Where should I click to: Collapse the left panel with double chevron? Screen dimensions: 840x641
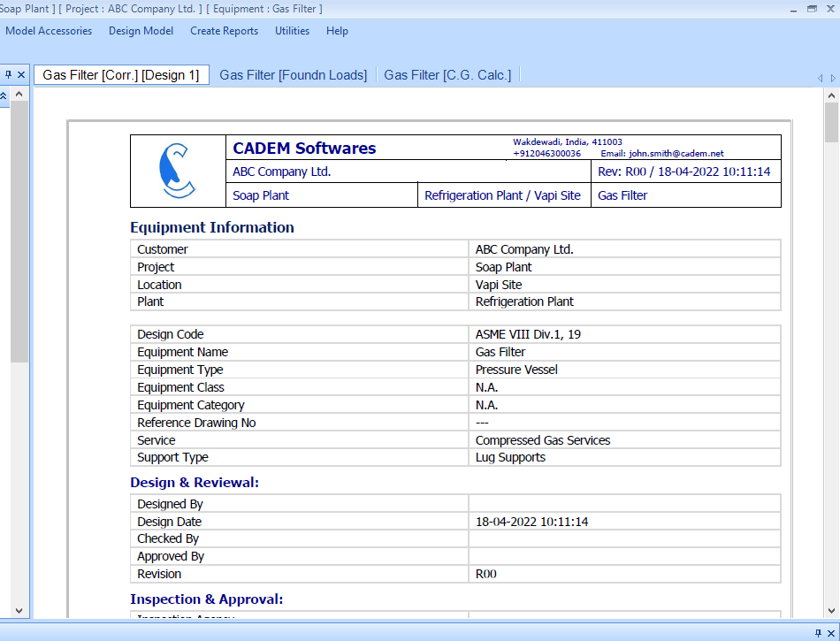tap(4, 95)
